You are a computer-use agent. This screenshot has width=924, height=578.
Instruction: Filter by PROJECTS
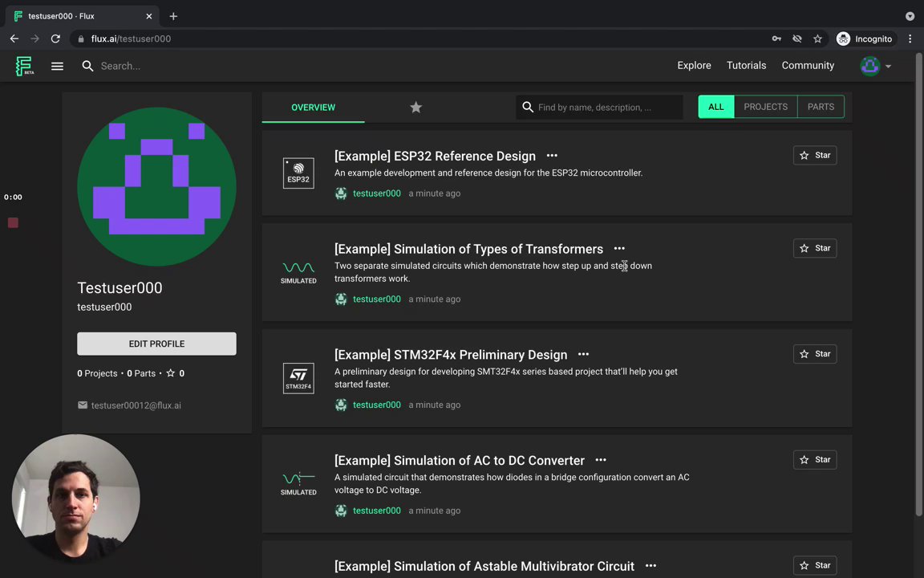point(765,107)
